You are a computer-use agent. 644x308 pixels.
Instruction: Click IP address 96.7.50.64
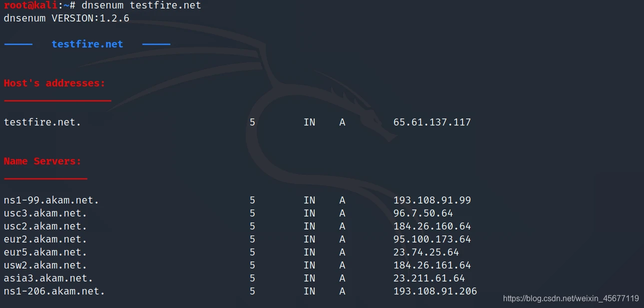pyautogui.click(x=423, y=213)
